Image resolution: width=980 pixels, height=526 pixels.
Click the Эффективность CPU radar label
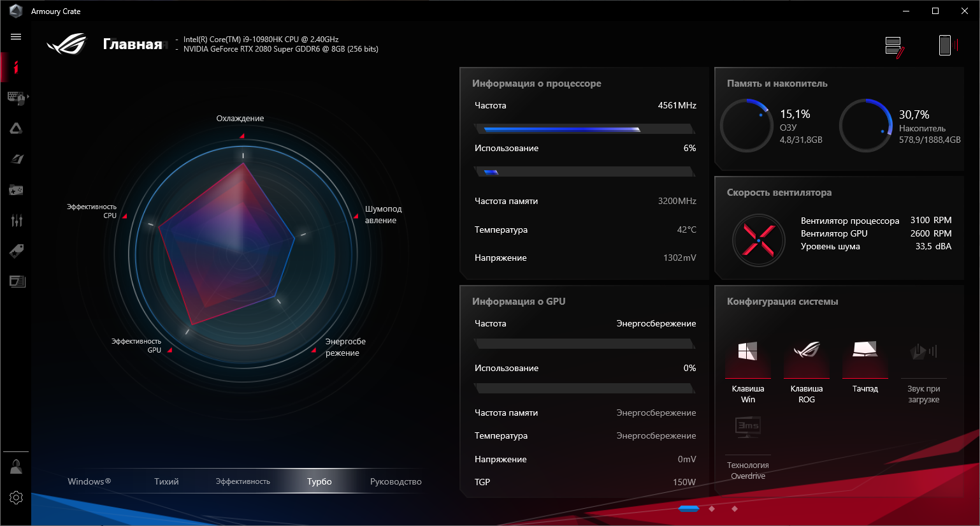pos(92,211)
